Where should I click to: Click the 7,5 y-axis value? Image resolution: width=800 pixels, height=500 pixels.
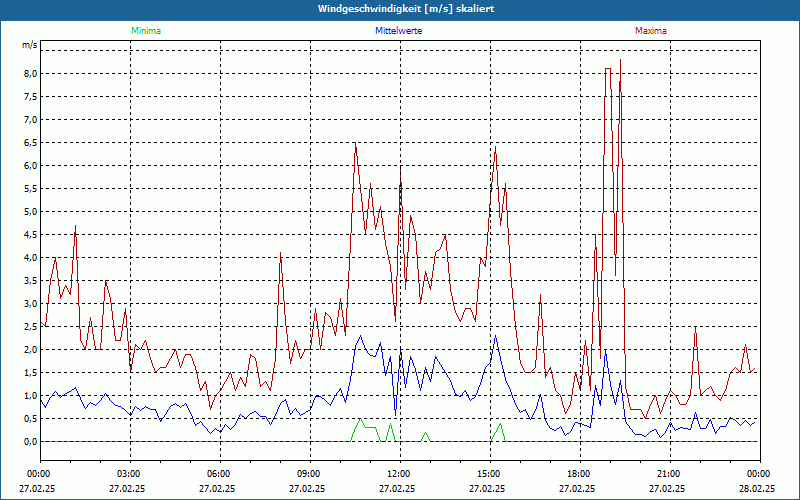click(x=31, y=96)
